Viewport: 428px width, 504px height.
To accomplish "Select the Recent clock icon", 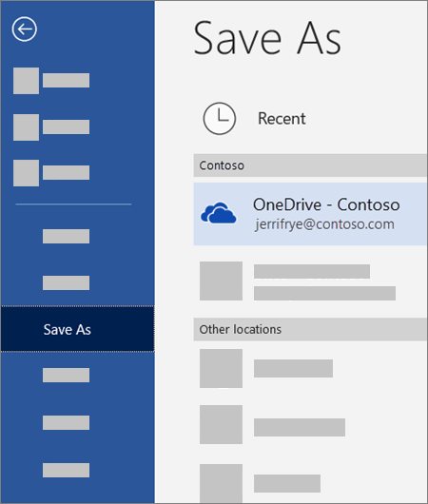I will 220,118.
